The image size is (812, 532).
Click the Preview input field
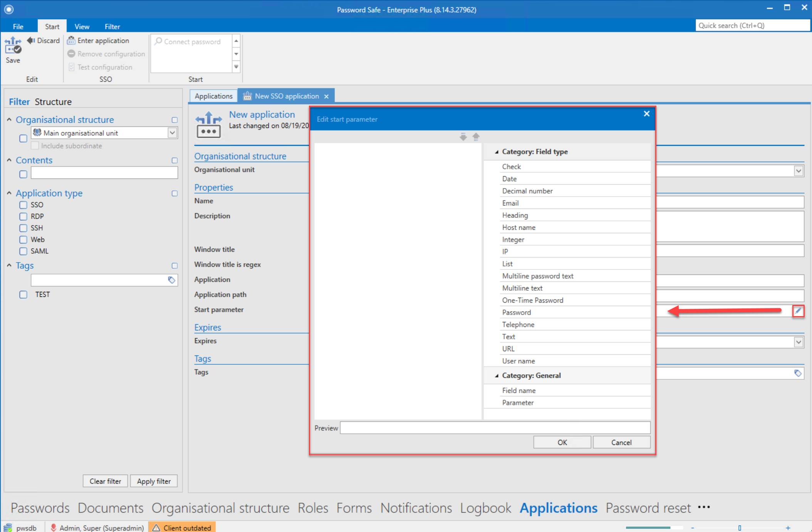pyautogui.click(x=495, y=428)
